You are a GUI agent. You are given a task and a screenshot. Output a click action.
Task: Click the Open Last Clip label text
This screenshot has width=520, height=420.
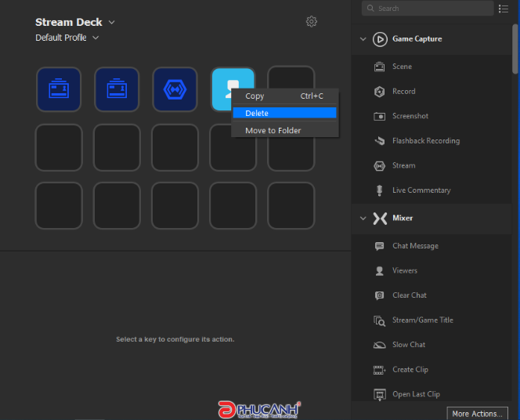[x=416, y=394]
